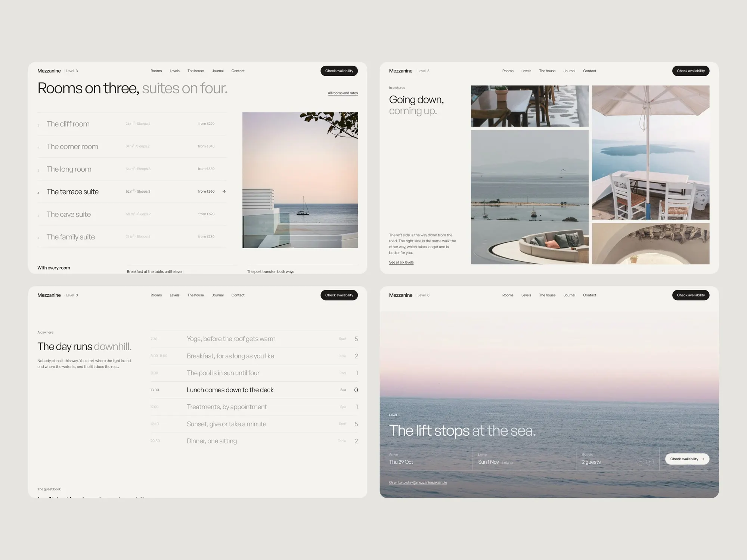Open Levels menu in the Going down panel
747x560 pixels.
click(526, 71)
